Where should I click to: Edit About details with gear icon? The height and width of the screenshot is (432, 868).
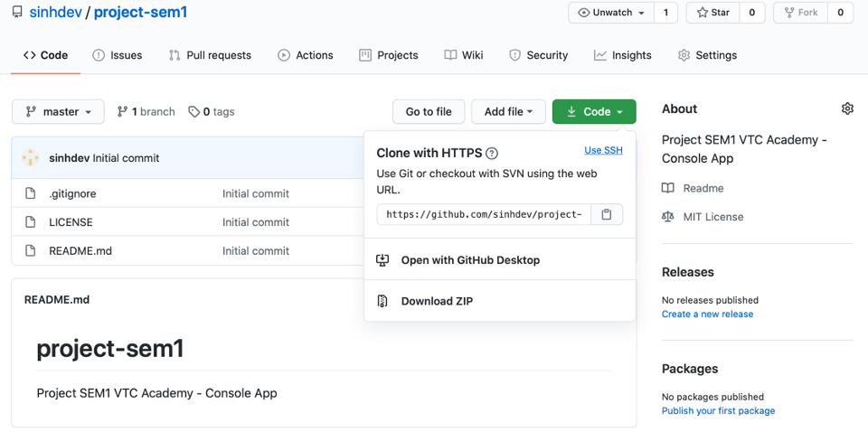click(x=847, y=108)
